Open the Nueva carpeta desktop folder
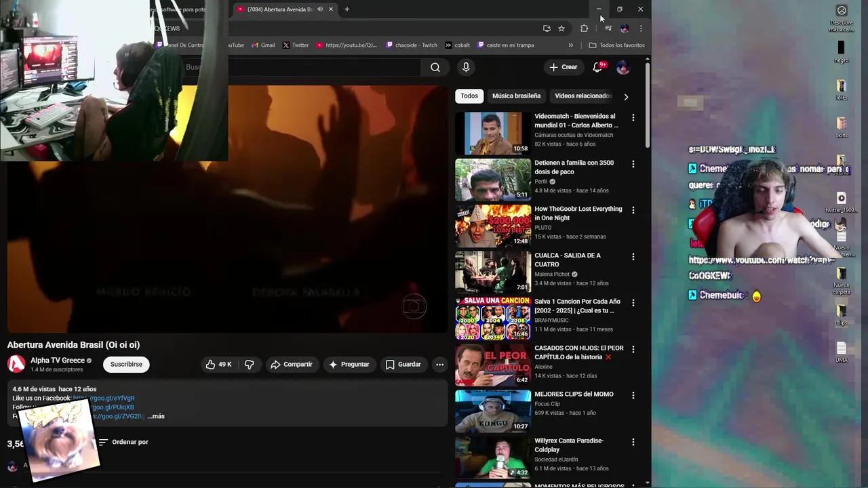The image size is (868, 488). tap(842, 281)
